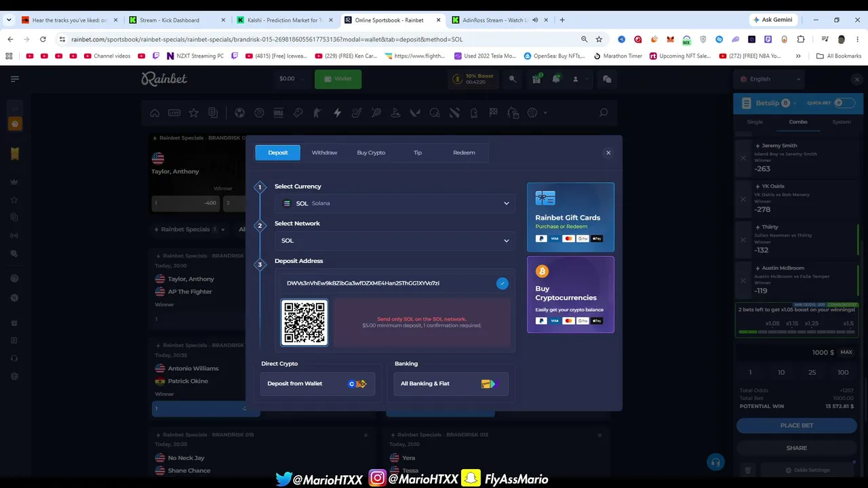Open the favorites star icon in sports bar

point(194,113)
